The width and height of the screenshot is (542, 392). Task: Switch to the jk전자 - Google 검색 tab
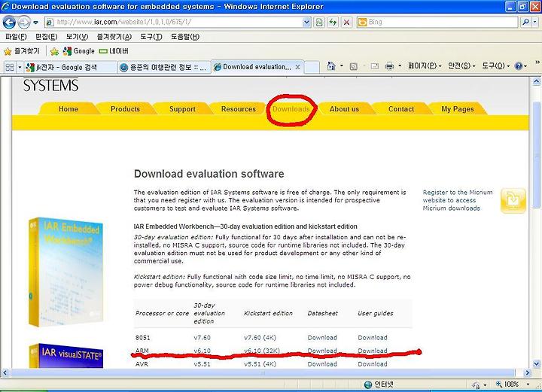tap(71, 67)
